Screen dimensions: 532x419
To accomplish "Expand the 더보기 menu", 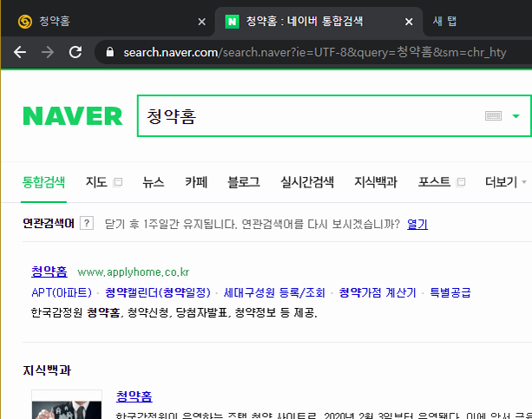I will click(505, 182).
